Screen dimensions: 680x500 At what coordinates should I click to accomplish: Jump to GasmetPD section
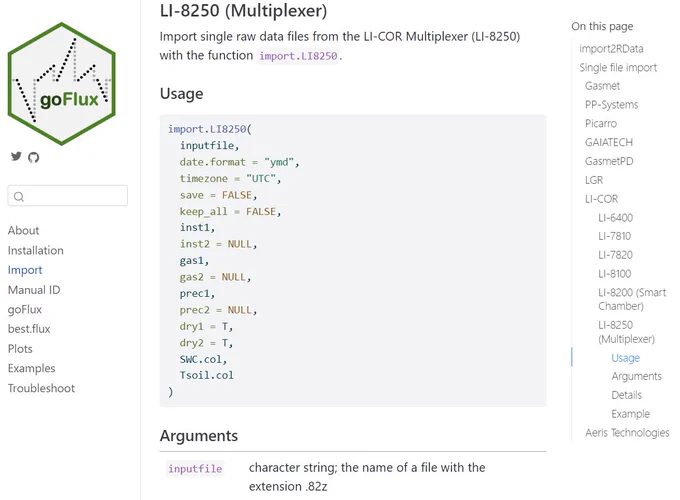point(609,161)
